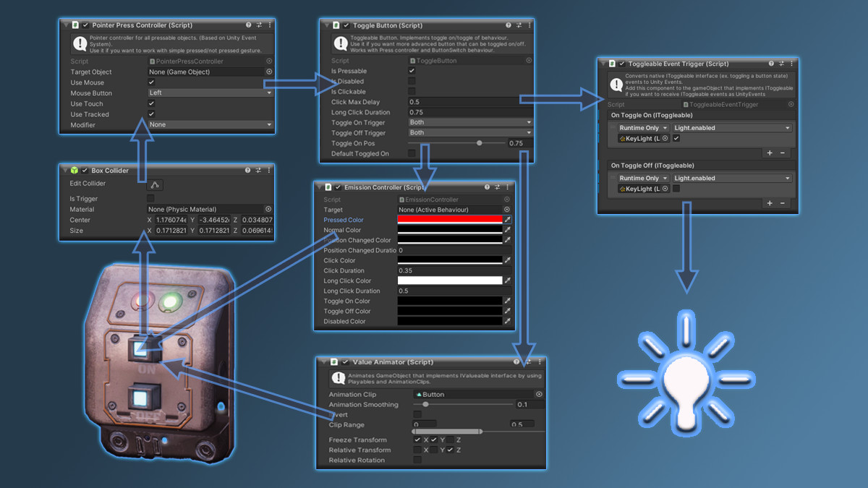Click the Click Max Delay value field

click(470, 102)
